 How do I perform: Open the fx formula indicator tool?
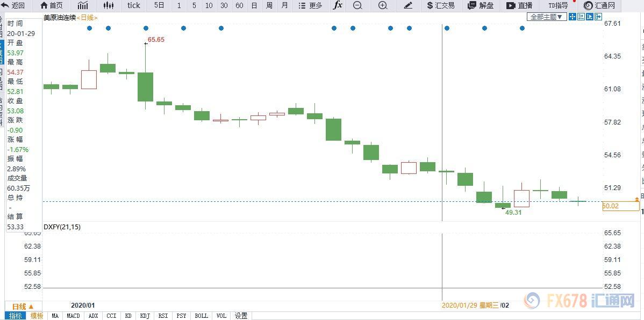(x=337, y=5)
